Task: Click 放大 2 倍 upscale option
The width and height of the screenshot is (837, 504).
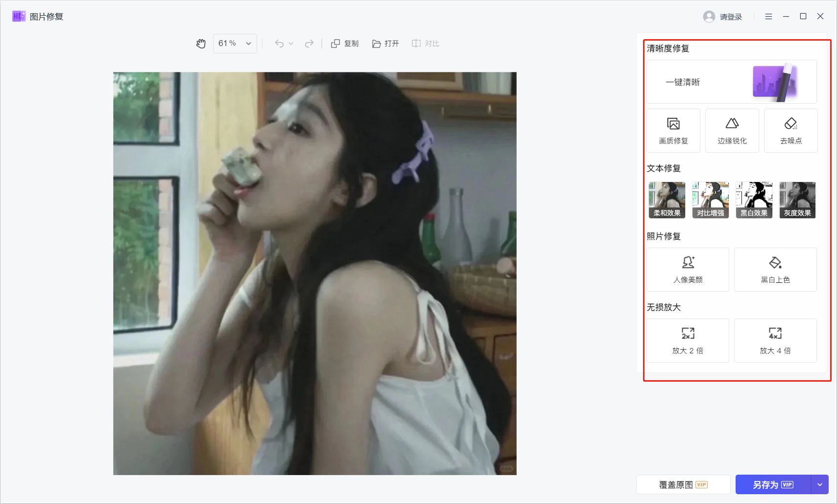Action: (x=688, y=341)
